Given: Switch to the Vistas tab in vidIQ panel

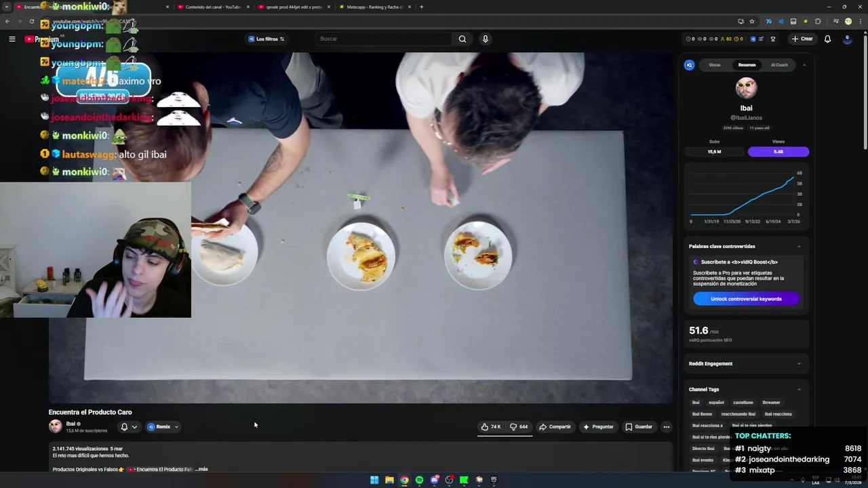Looking at the screenshot, I should coord(715,65).
